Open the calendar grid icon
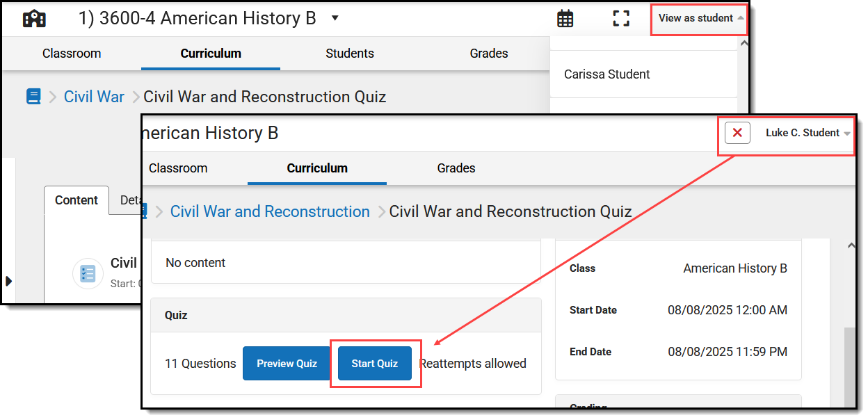The height and width of the screenshot is (420, 868). 565,19
